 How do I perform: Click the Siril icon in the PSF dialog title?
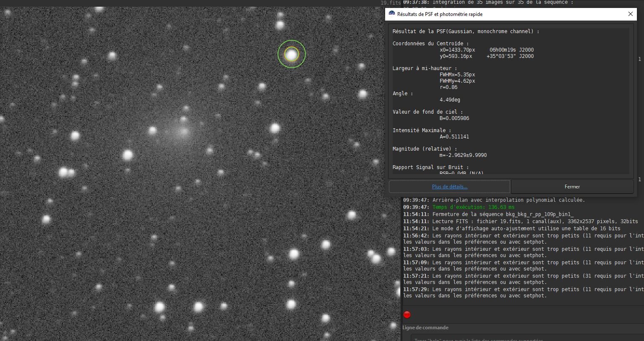pyautogui.click(x=392, y=14)
